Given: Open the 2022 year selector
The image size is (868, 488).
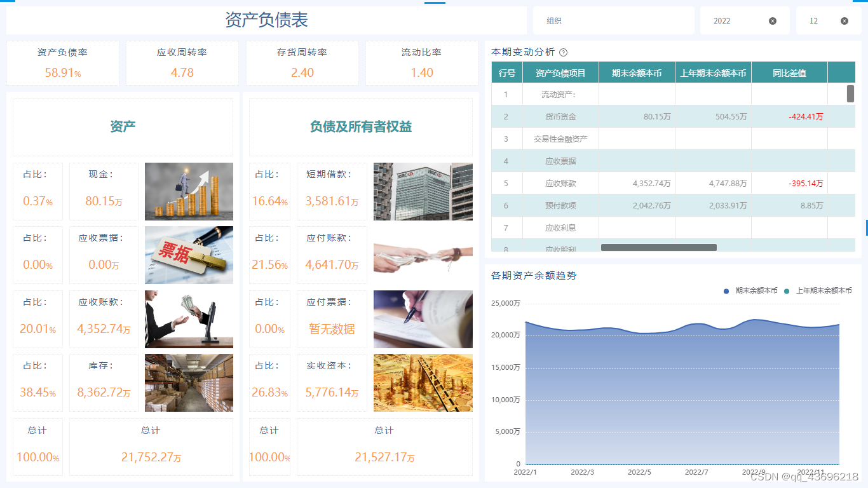Looking at the screenshot, I should 745,20.
